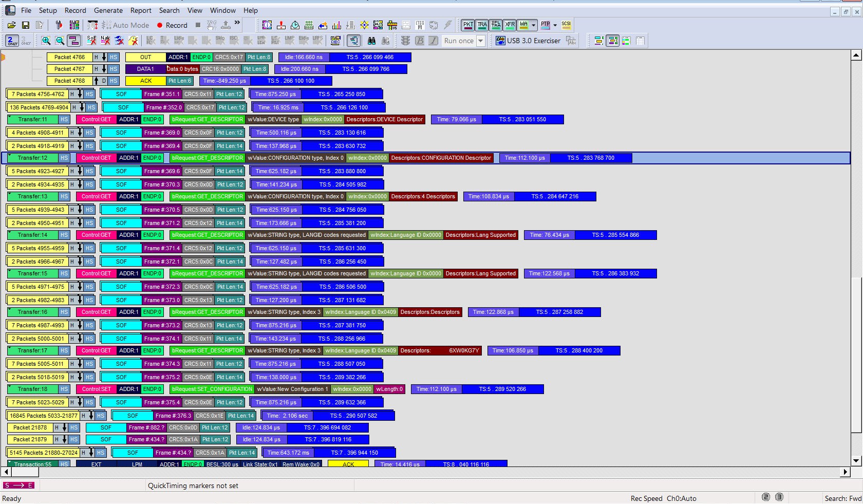Image resolution: width=863 pixels, height=504 pixels.
Task: Click the Zoom Out magnifier icon
Action: (x=60, y=41)
